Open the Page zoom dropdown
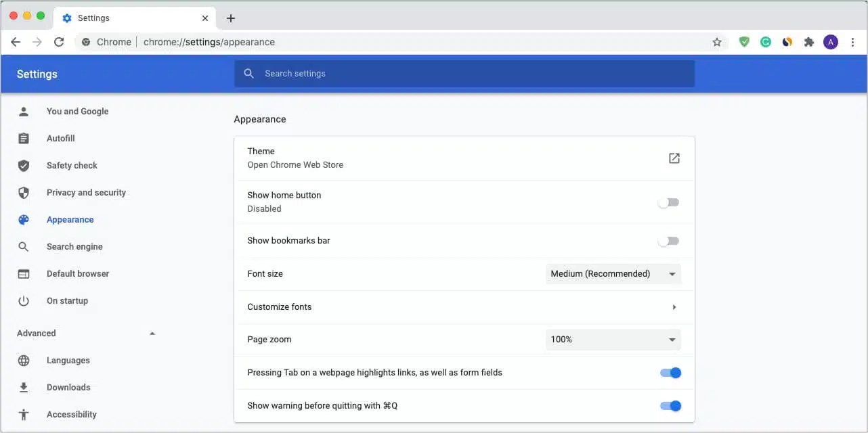The height and width of the screenshot is (433, 868). (x=613, y=339)
